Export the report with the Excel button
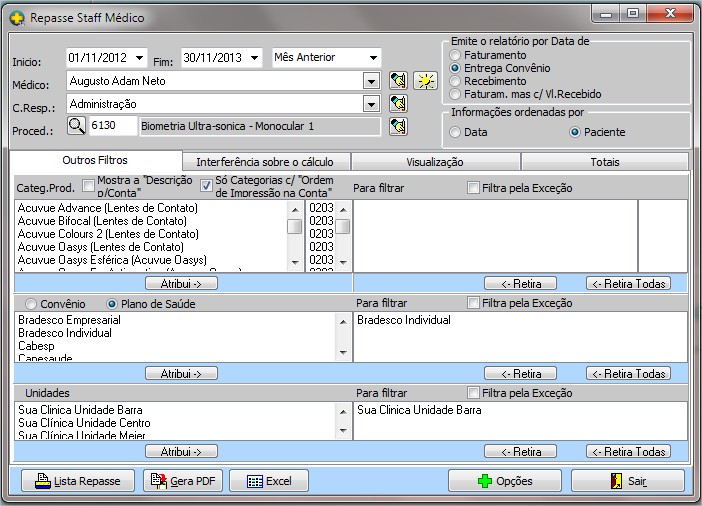The height and width of the screenshot is (506, 702). [x=268, y=481]
